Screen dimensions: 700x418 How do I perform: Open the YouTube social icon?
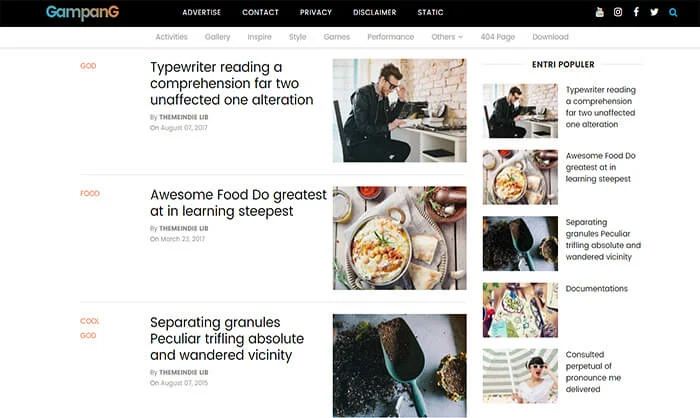tap(600, 12)
